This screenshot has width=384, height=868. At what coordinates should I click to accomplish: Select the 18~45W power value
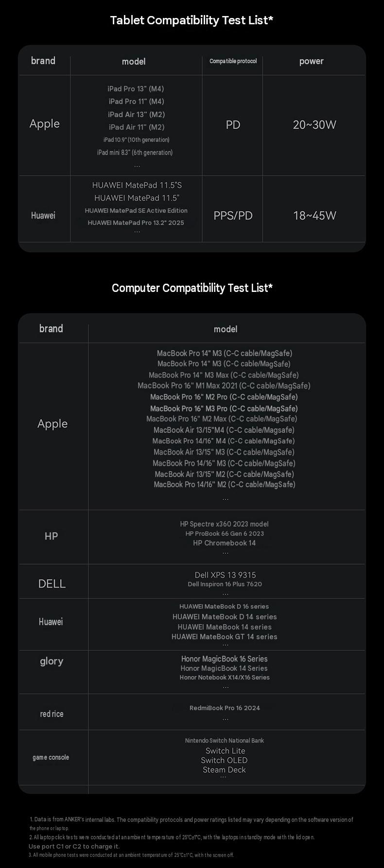point(314,216)
